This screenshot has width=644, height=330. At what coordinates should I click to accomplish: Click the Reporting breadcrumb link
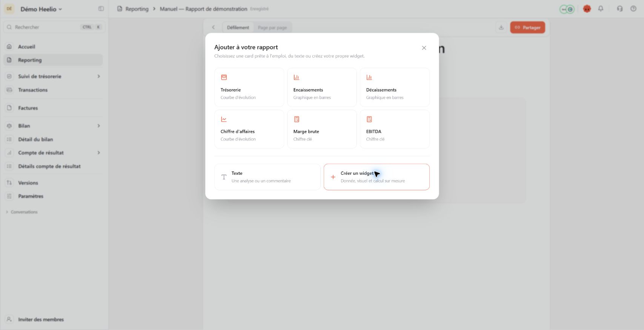click(137, 9)
